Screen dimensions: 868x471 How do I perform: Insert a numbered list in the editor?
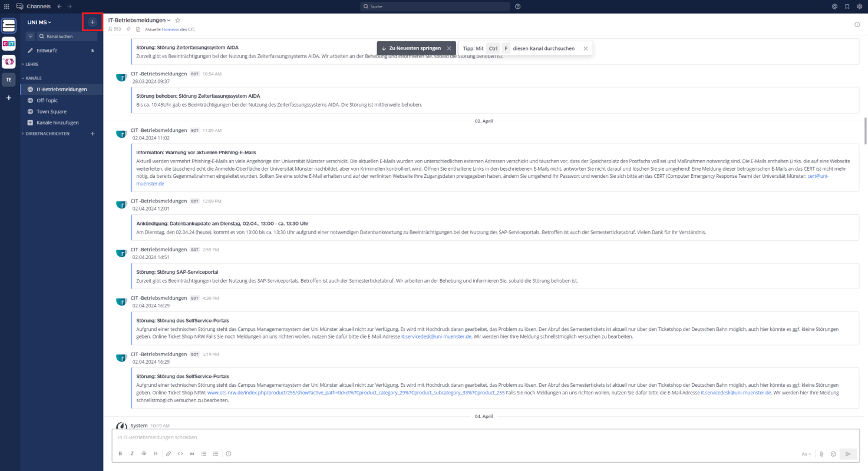[216, 454]
